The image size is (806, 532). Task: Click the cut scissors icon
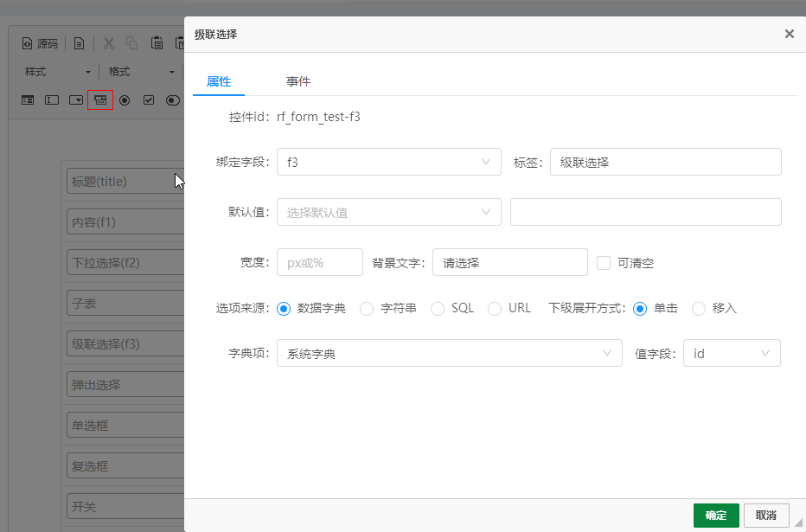pos(108,44)
